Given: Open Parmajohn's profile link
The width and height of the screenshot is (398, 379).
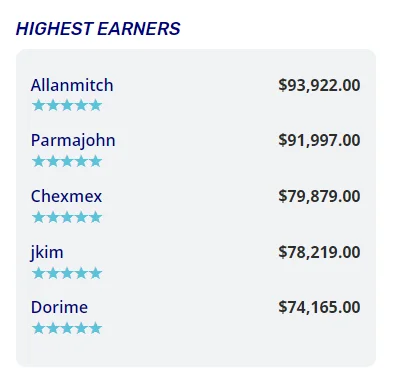Looking at the screenshot, I should (x=73, y=140).
